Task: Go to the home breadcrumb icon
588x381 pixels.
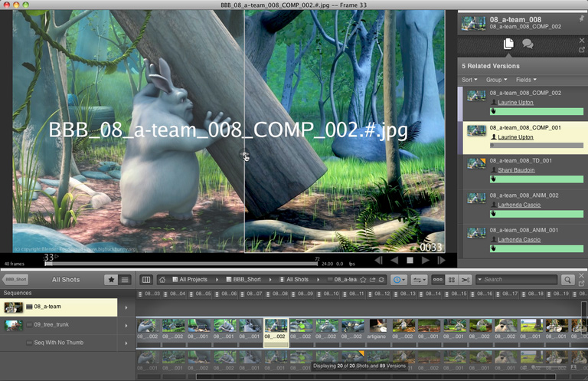Action: 162,280
